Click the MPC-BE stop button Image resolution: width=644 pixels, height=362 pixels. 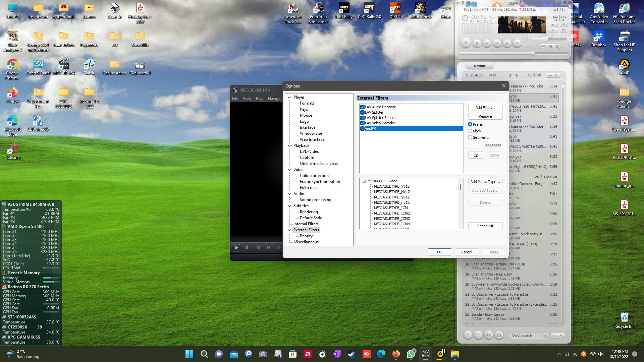pyautogui.click(x=247, y=247)
